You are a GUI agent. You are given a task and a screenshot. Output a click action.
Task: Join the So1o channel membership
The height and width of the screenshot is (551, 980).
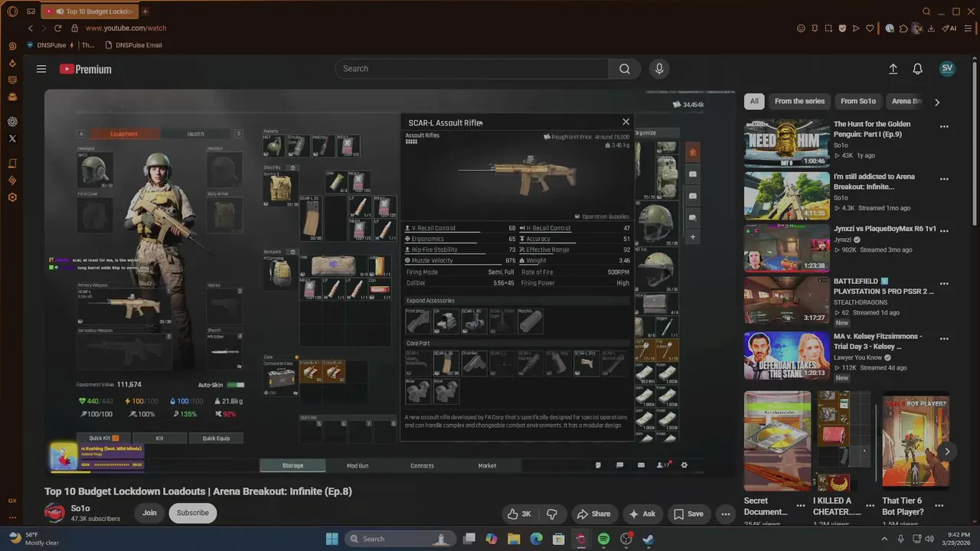(x=149, y=513)
